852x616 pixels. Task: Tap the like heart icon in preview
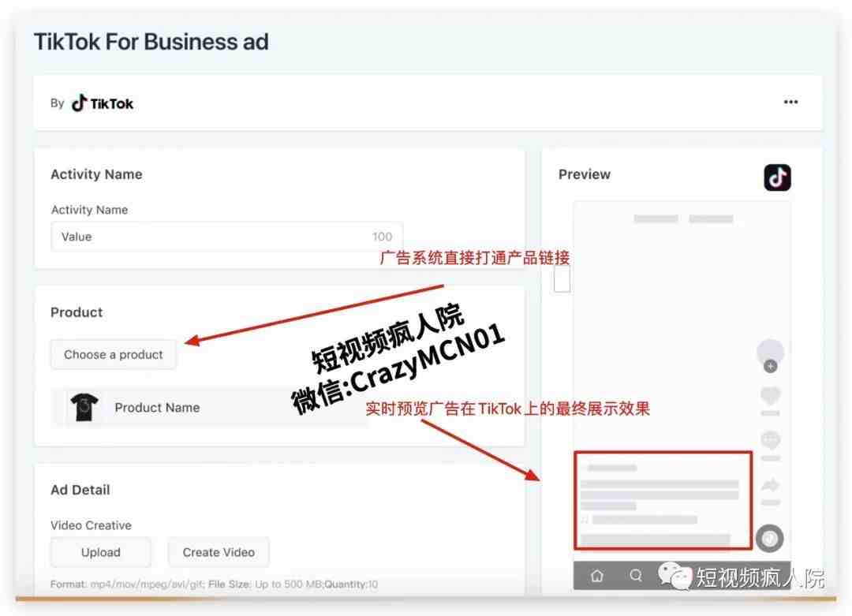tap(770, 396)
